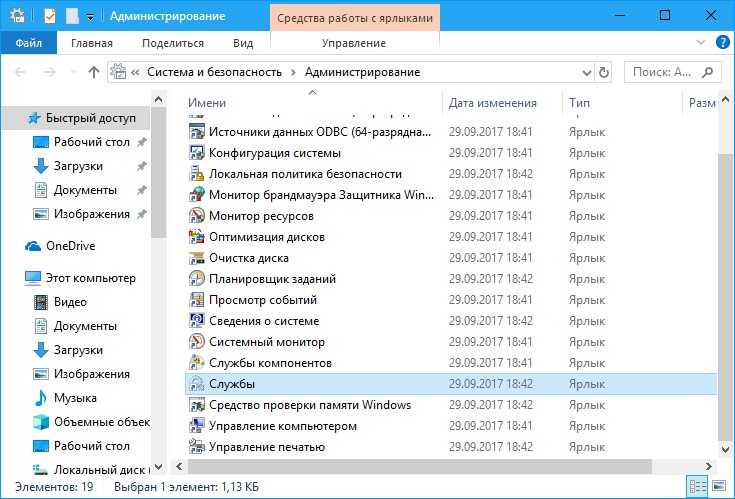Open the Главная ribbon tab

tap(92, 43)
